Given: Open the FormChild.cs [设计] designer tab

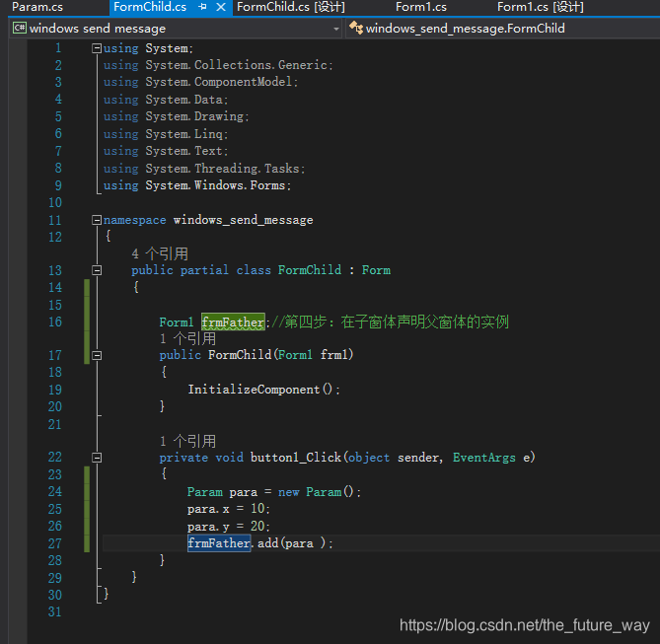Looking at the screenshot, I should (291, 7).
